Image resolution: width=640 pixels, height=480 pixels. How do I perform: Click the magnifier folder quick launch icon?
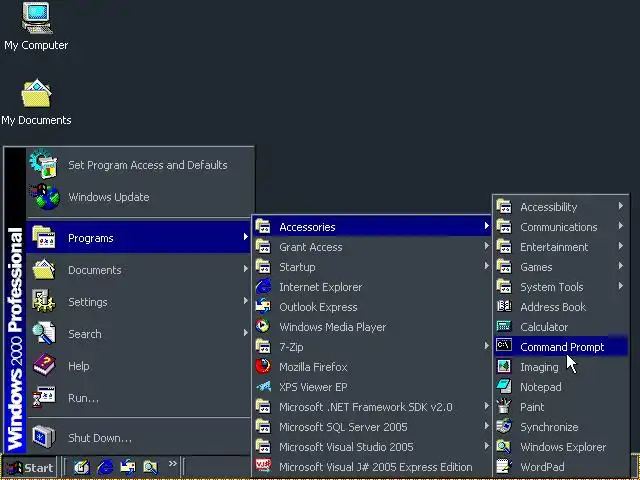coord(151,467)
